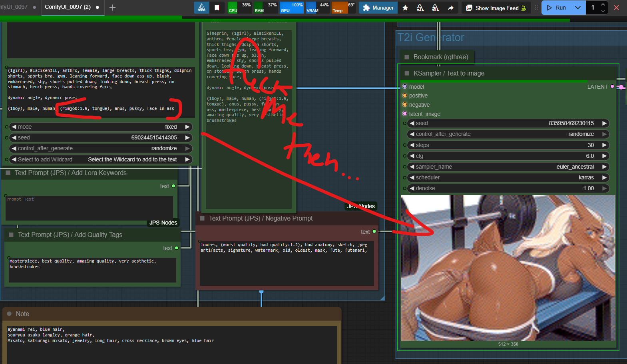This screenshot has width=627, height=364.
Task: Collapse the KSampler / Text to image node
Action: point(407,74)
